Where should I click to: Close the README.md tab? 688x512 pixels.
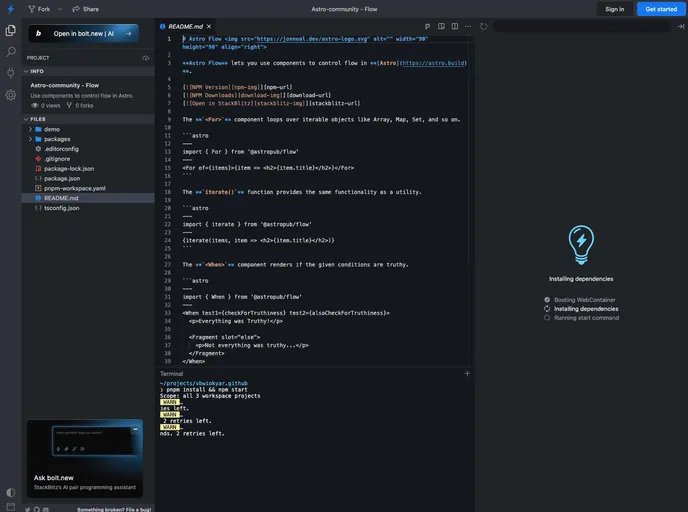point(209,26)
